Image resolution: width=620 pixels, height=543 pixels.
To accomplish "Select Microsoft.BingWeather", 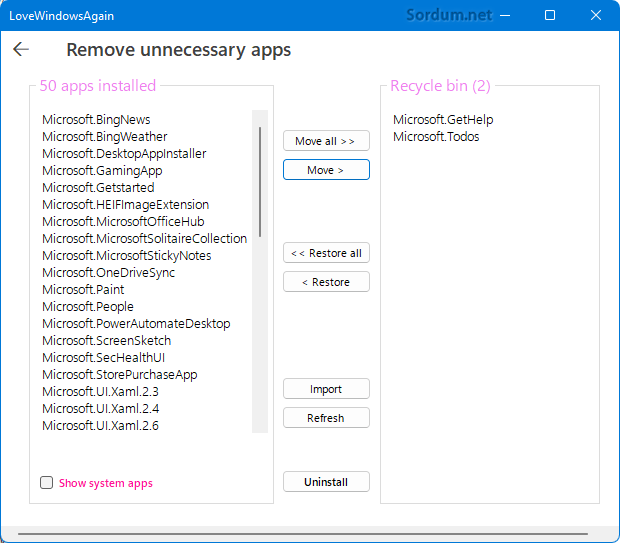I will coord(104,136).
